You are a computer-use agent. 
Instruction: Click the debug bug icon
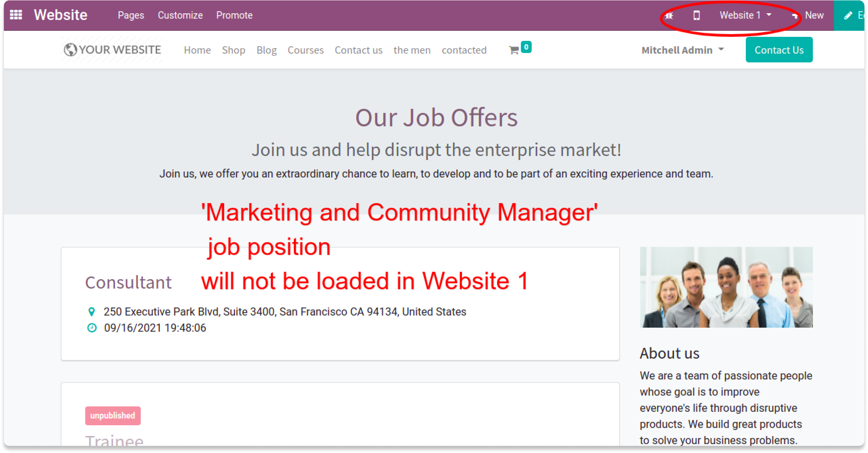(669, 16)
